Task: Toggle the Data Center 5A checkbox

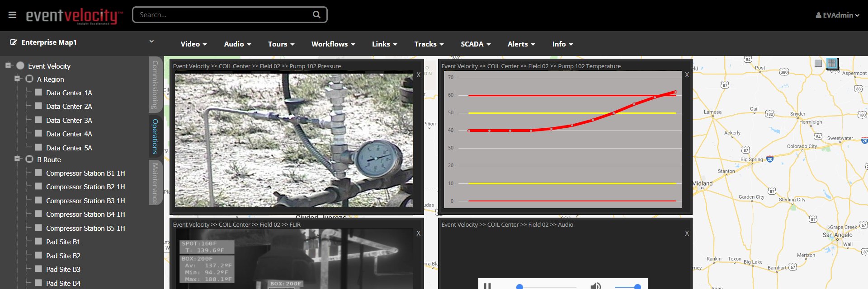Action: tap(38, 147)
